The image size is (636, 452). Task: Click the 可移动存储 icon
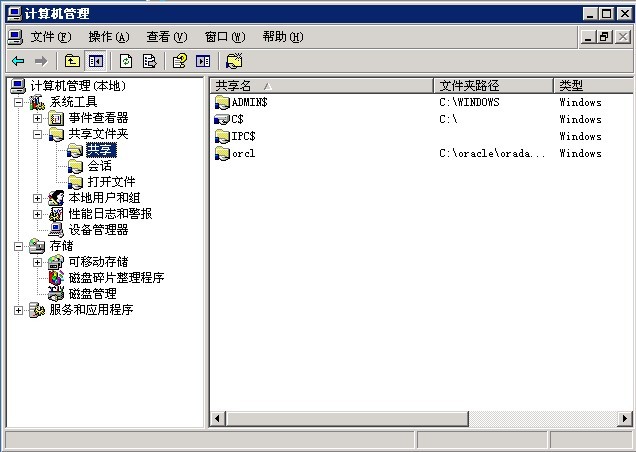(x=56, y=262)
